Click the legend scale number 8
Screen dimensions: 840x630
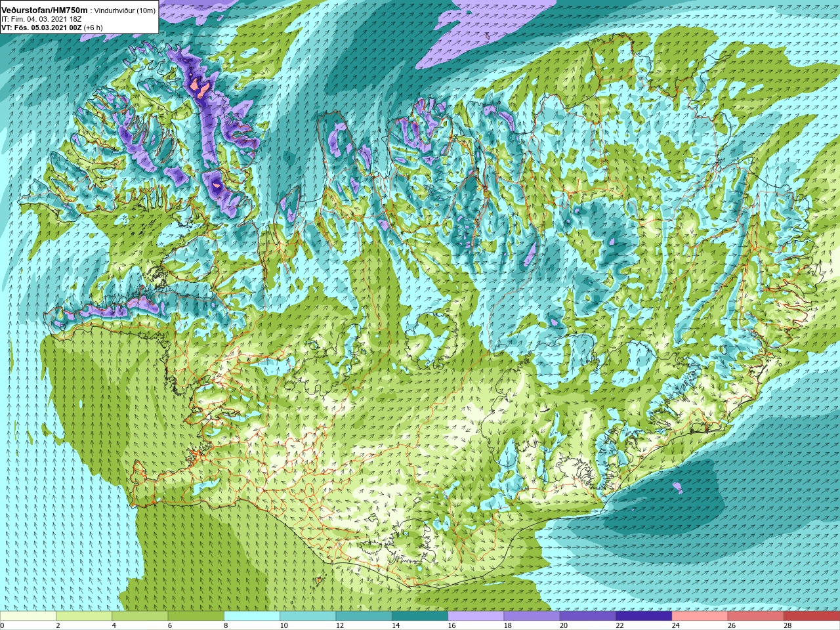tap(226, 625)
